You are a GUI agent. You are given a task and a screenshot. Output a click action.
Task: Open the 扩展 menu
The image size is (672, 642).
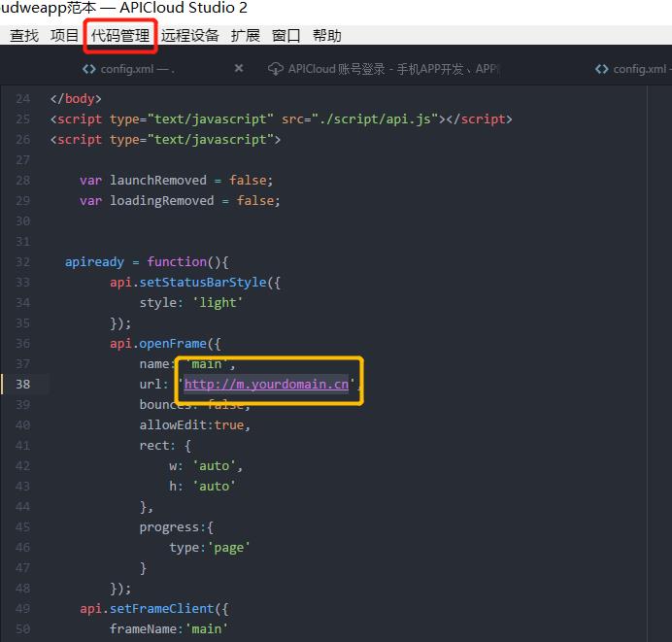coord(246,36)
